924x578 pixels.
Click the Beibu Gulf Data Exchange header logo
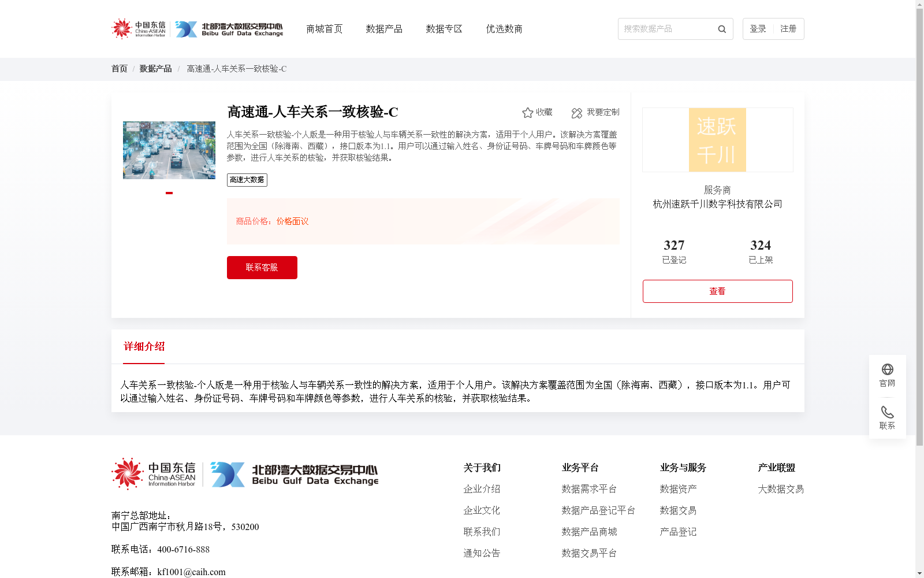click(x=229, y=29)
